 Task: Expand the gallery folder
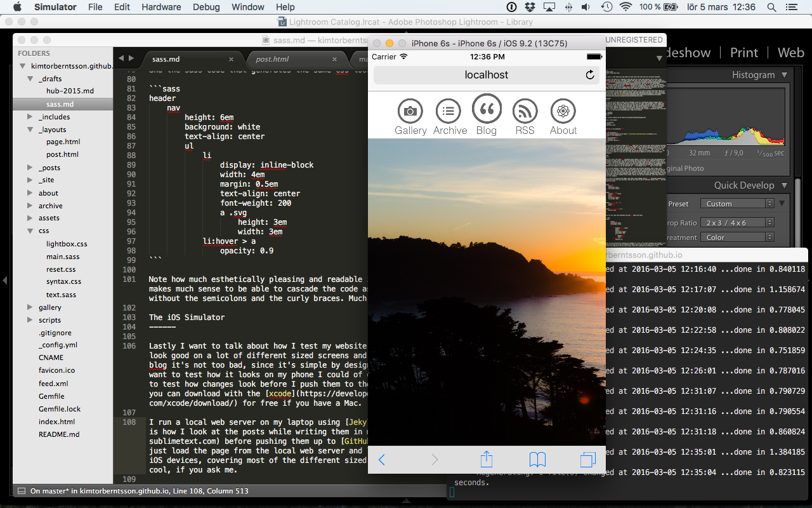click(30, 307)
